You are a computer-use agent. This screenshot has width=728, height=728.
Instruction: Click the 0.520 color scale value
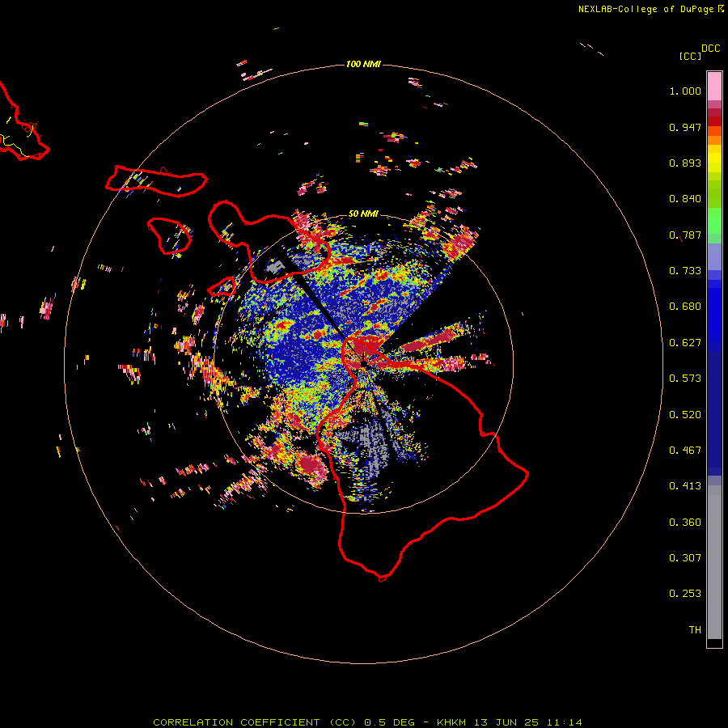tap(685, 415)
